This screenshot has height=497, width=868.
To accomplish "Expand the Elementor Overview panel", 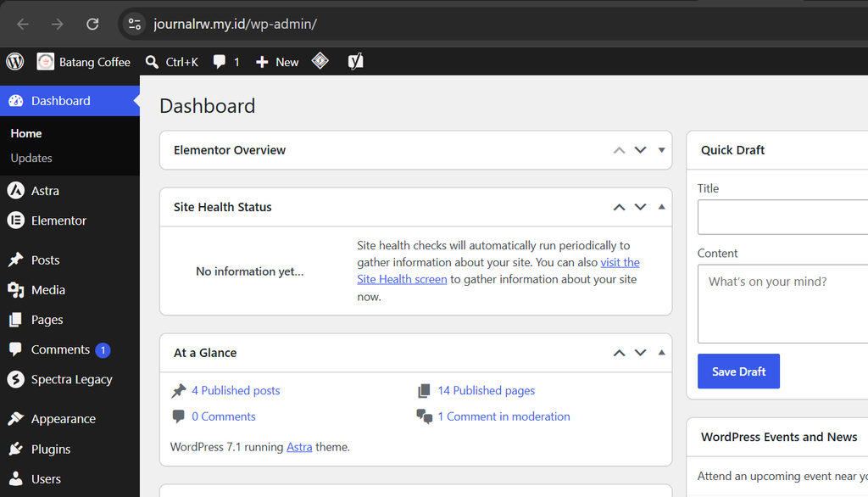I will [661, 150].
